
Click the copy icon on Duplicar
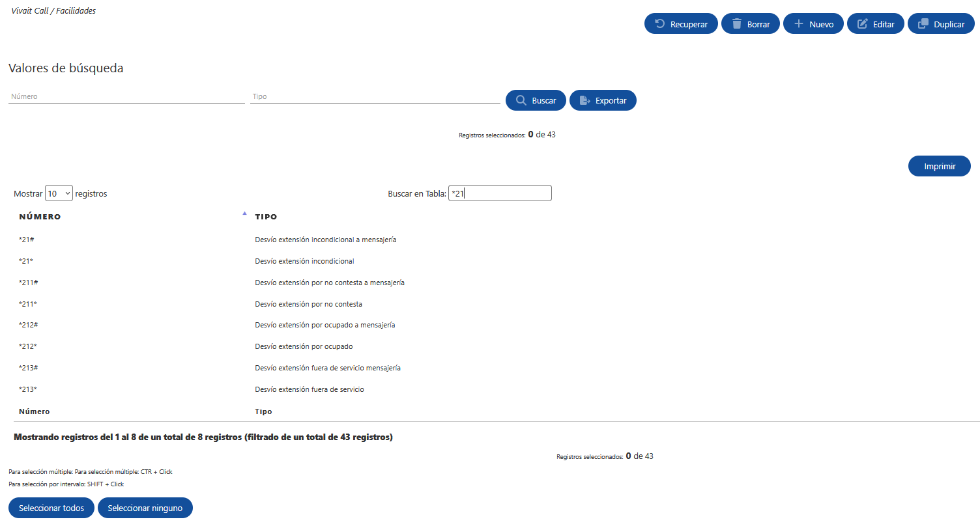click(x=923, y=24)
